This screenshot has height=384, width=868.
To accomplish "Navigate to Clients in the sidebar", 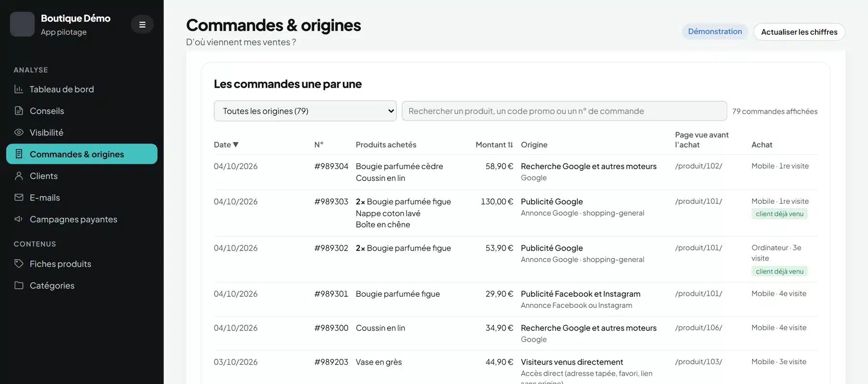I will point(82,176).
